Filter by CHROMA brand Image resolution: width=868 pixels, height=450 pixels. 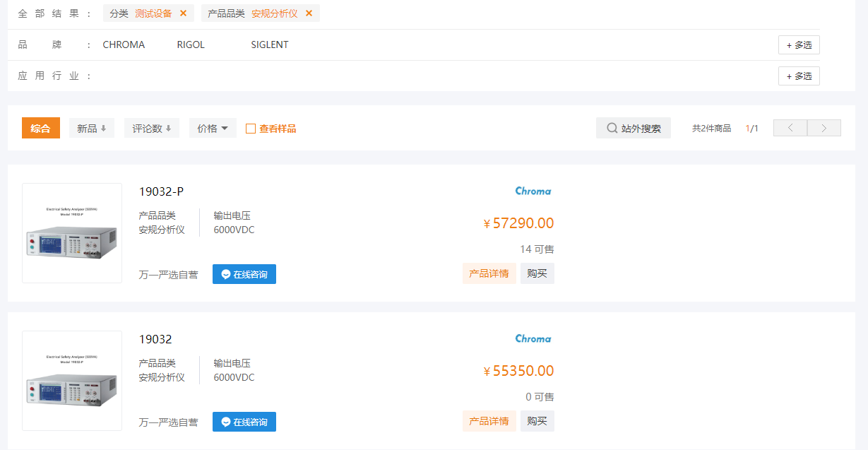124,45
